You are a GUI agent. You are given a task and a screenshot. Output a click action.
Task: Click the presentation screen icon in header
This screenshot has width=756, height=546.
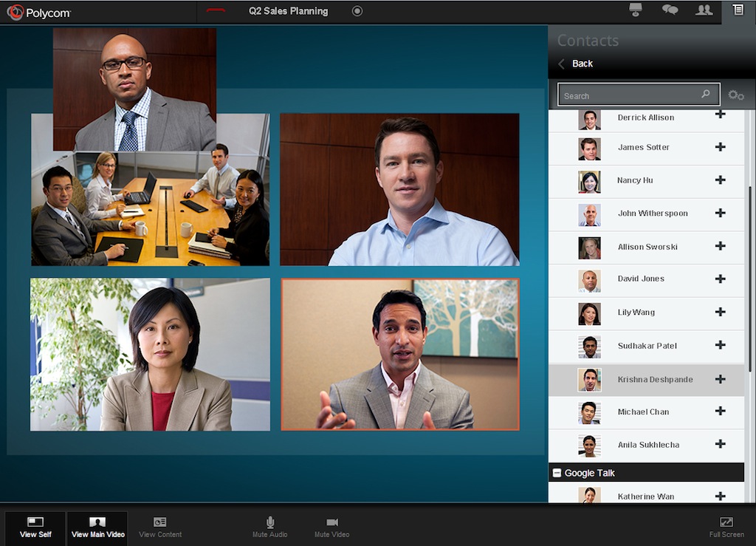coord(635,10)
